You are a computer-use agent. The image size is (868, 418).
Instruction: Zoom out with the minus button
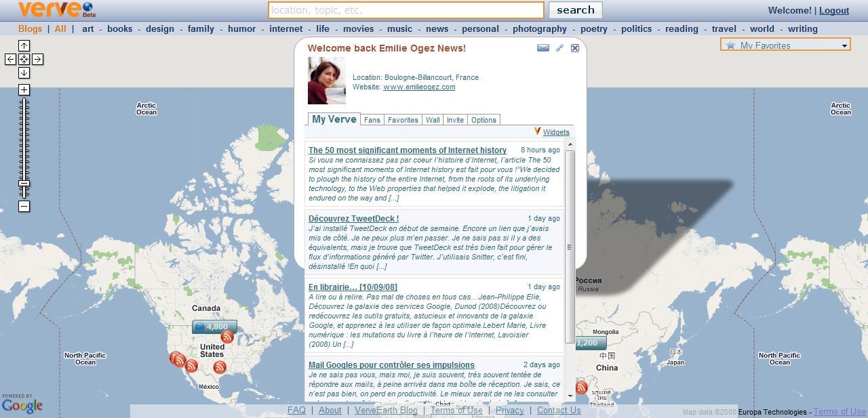pos(24,206)
